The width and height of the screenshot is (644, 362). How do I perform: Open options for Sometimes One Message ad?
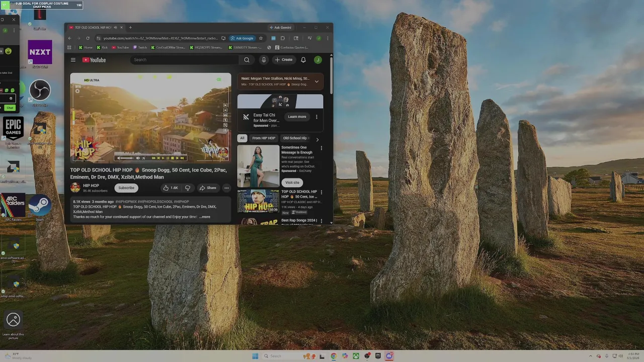click(x=321, y=148)
